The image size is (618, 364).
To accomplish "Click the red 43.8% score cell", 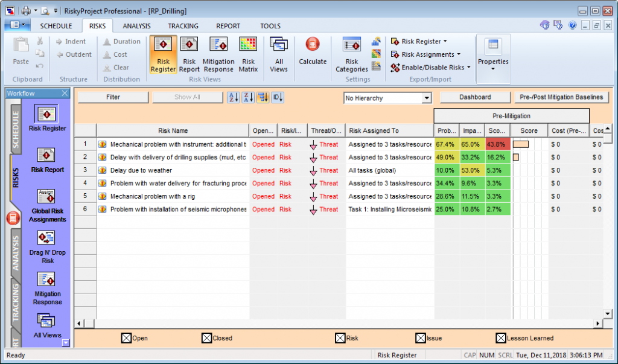I will pos(498,144).
